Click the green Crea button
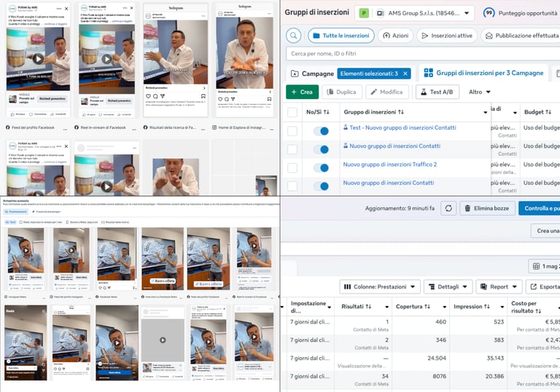Image resolution: width=560 pixels, height=392 pixels. (302, 92)
